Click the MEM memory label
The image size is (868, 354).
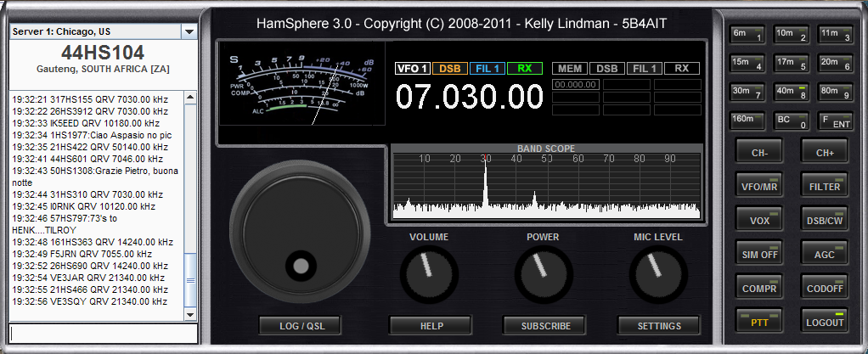[x=570, y=69]
